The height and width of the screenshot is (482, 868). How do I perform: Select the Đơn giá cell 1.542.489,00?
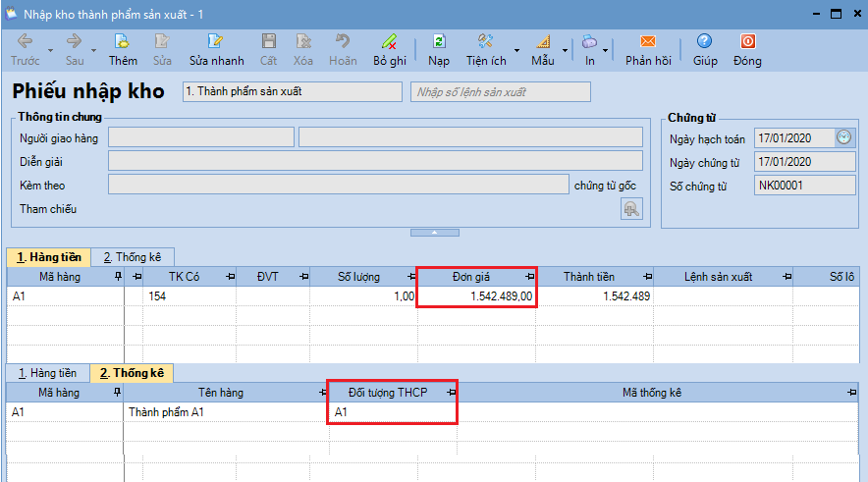(x=477, y=295)
